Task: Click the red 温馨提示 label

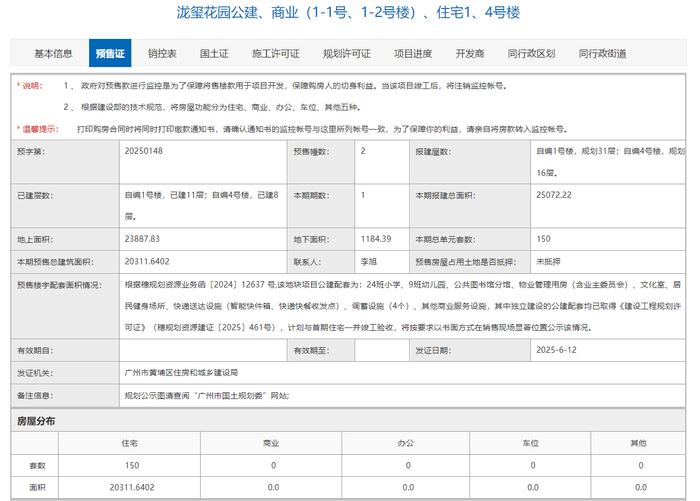Action: coord(38,129)
